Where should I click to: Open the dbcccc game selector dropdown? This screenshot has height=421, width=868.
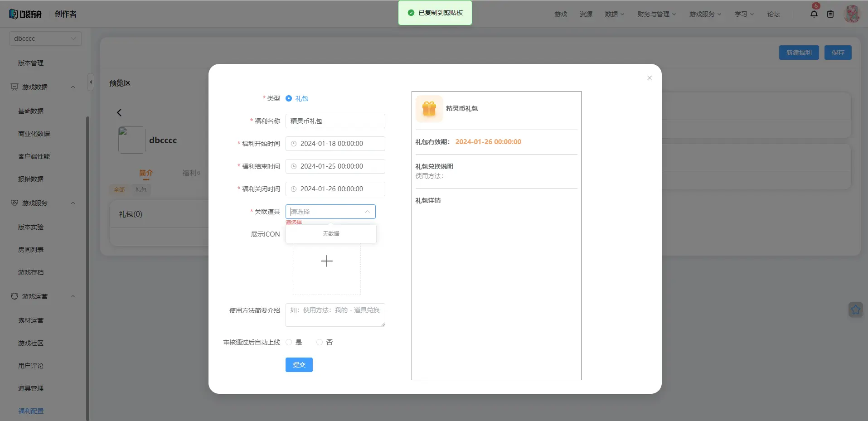pyautogui.click(x=45, y=39)
